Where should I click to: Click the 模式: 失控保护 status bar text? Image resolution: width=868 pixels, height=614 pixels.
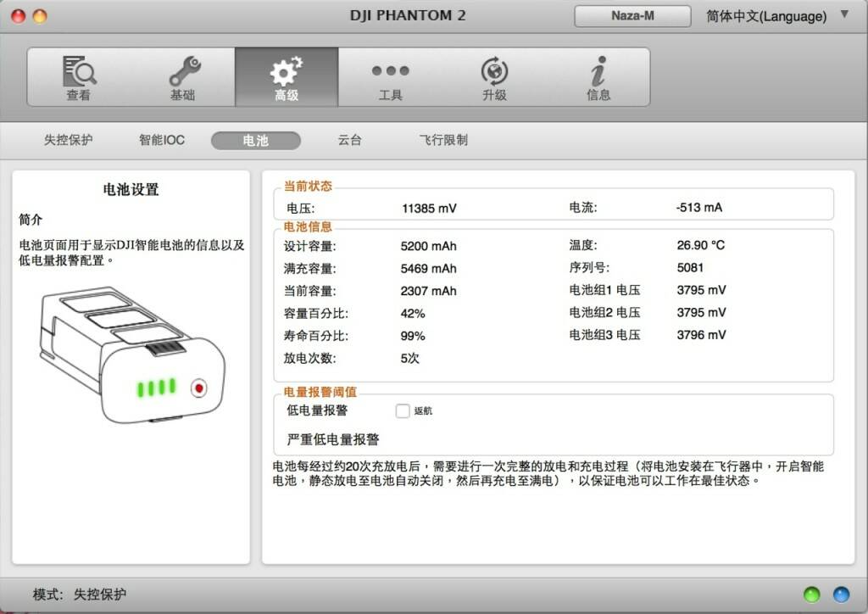[80, 594]
